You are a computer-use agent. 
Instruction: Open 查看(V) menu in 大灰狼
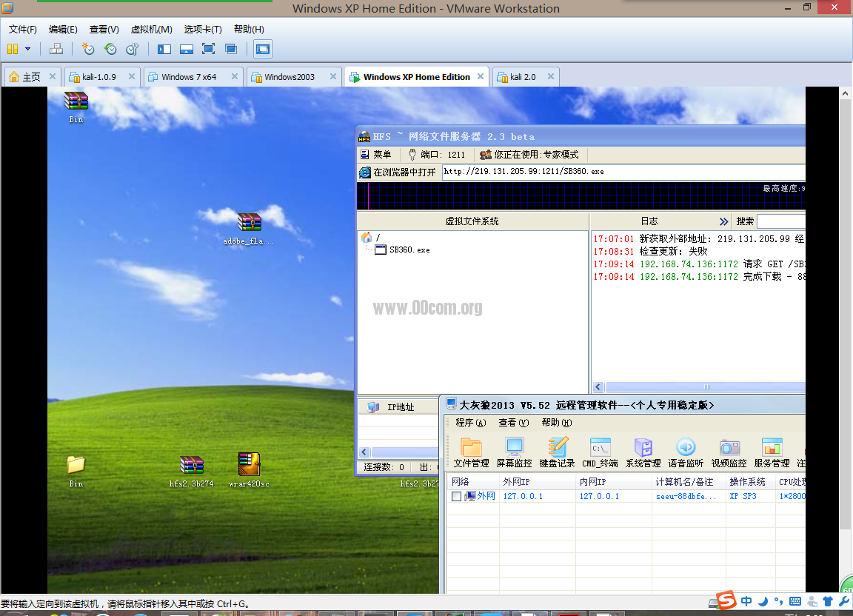(514, 423)
